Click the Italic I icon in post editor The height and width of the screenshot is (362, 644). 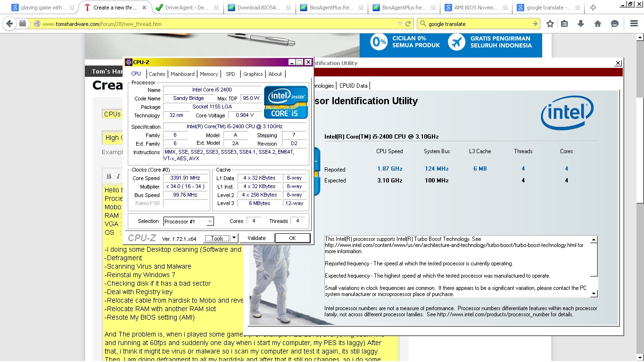[x=119, y=176]
